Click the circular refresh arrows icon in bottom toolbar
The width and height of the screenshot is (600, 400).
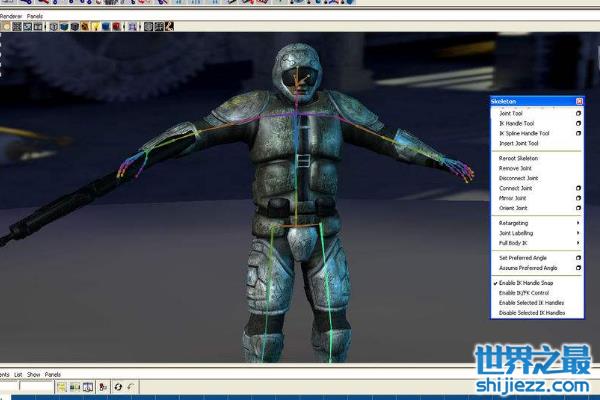[117, 387]
